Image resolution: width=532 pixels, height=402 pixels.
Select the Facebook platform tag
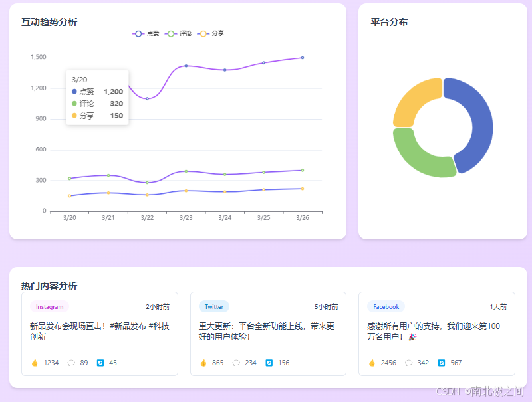click(x=386, y=307)
